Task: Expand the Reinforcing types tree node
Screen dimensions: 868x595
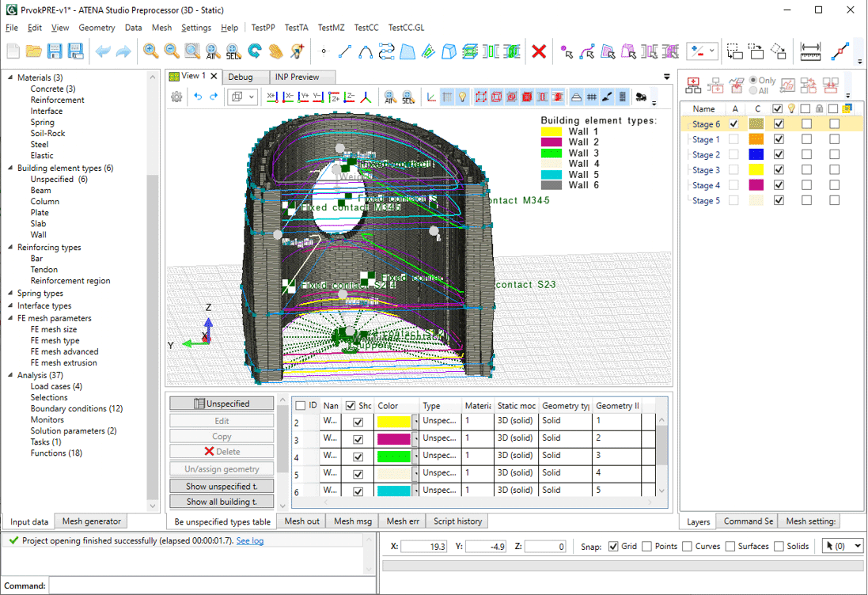Action: pos(10,248)
